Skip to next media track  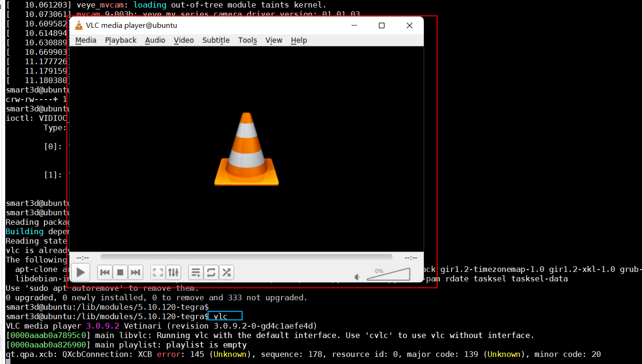coord(136,272)
